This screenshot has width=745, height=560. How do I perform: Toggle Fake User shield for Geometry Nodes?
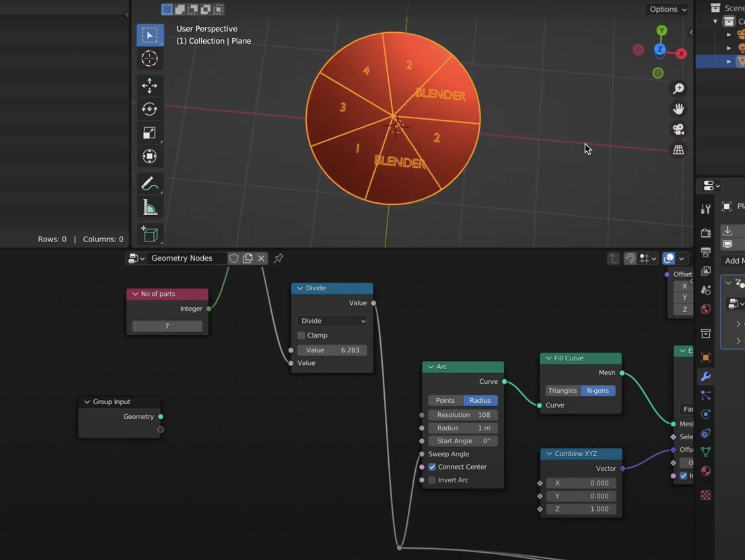pyautogui.click(x=234, y=258)
